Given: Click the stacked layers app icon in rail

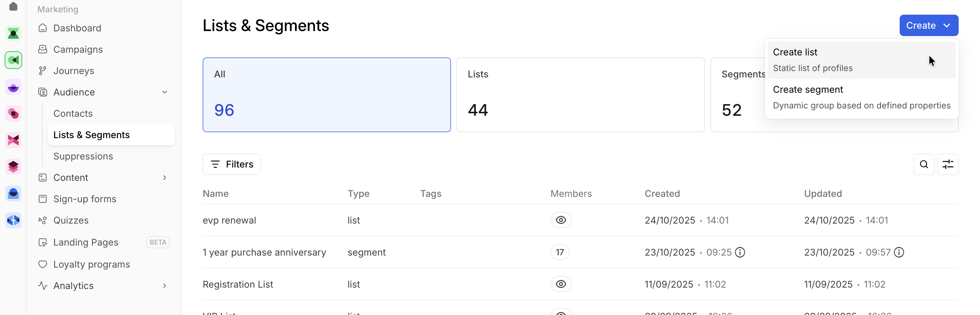Looking at the screenshot, I should [13, 167].
